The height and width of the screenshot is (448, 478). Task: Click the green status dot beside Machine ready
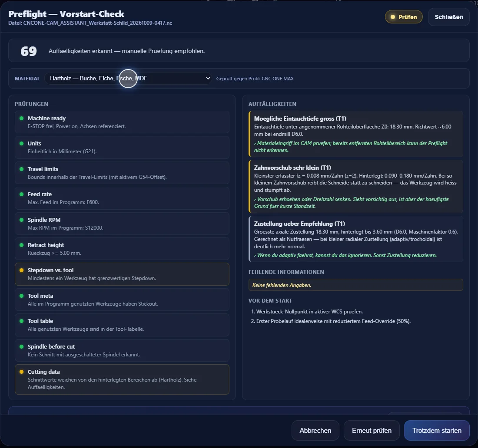click(x=21, y=118)
